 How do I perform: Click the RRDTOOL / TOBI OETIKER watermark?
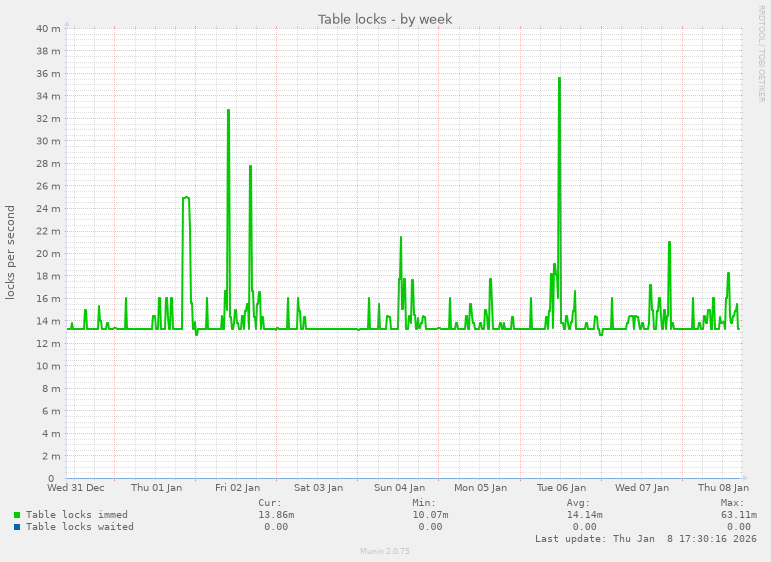click(x=761, y=52)
